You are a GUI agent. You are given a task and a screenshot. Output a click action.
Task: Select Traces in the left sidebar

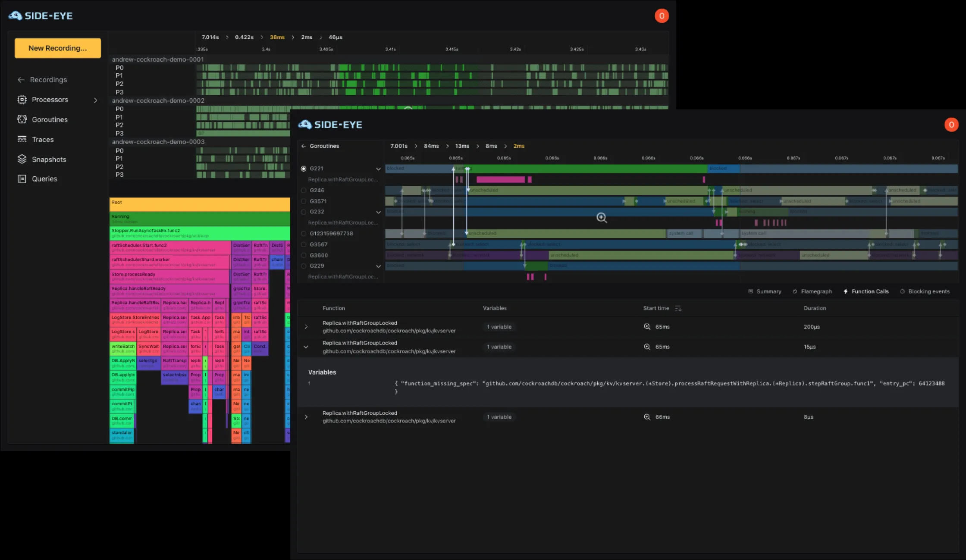43,139
